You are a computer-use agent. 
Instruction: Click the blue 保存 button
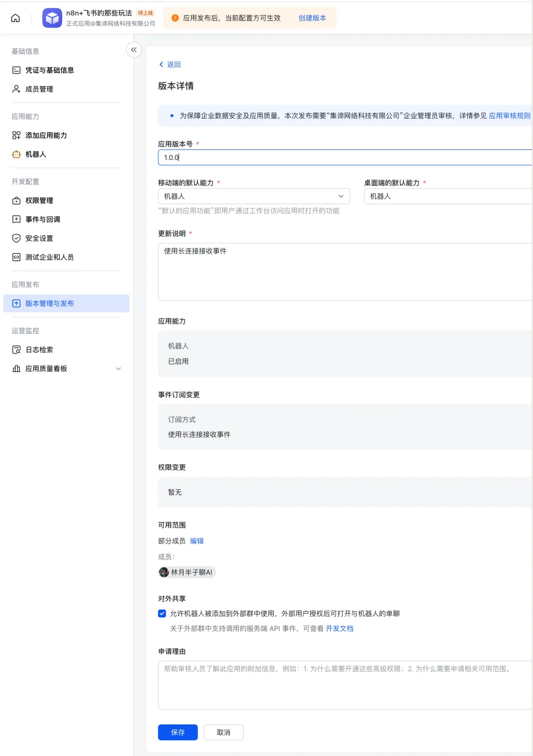[x=178, y=732]
